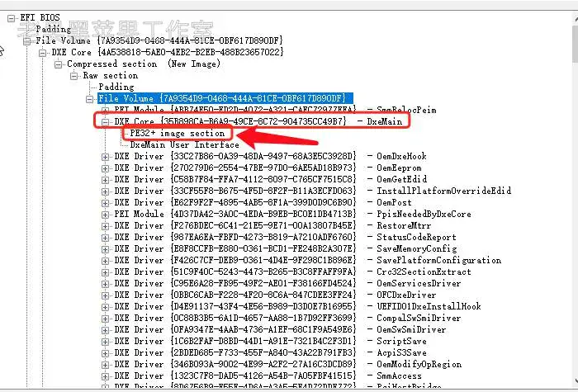Select DXE Core DxeMain entry
This screenshot has height=392, width=578.
pyautogui.click(x=258, y=121)
